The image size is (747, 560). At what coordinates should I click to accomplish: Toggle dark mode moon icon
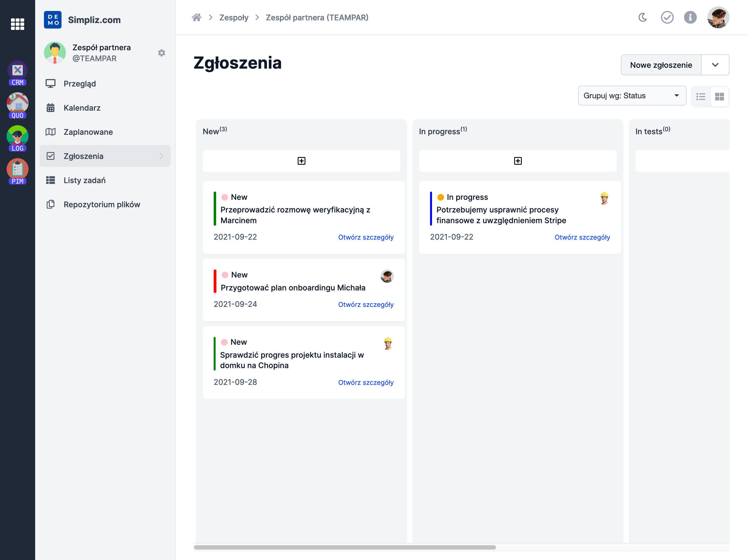click(643, 17)
